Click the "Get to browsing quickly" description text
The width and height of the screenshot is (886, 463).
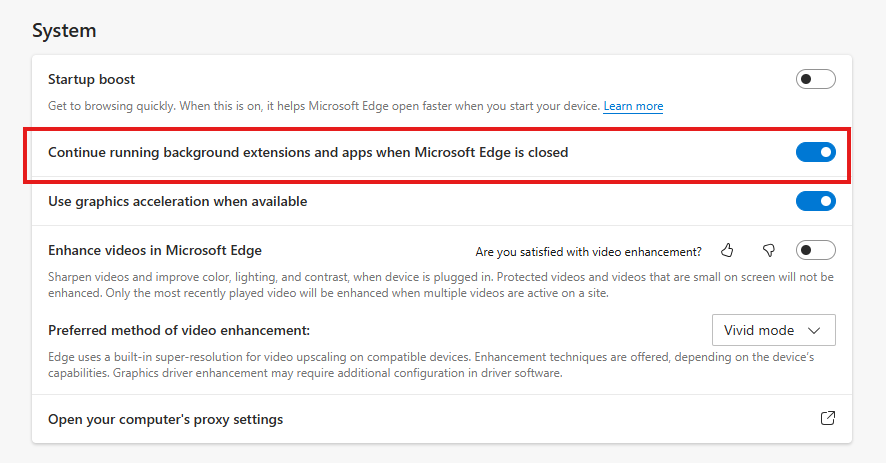[x=324, y=106]
